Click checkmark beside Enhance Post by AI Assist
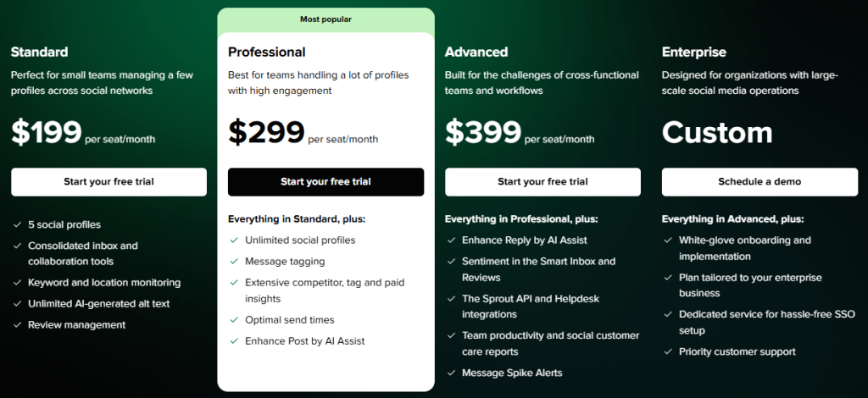This screenshot has width=868, height=398. click(235, 341)
